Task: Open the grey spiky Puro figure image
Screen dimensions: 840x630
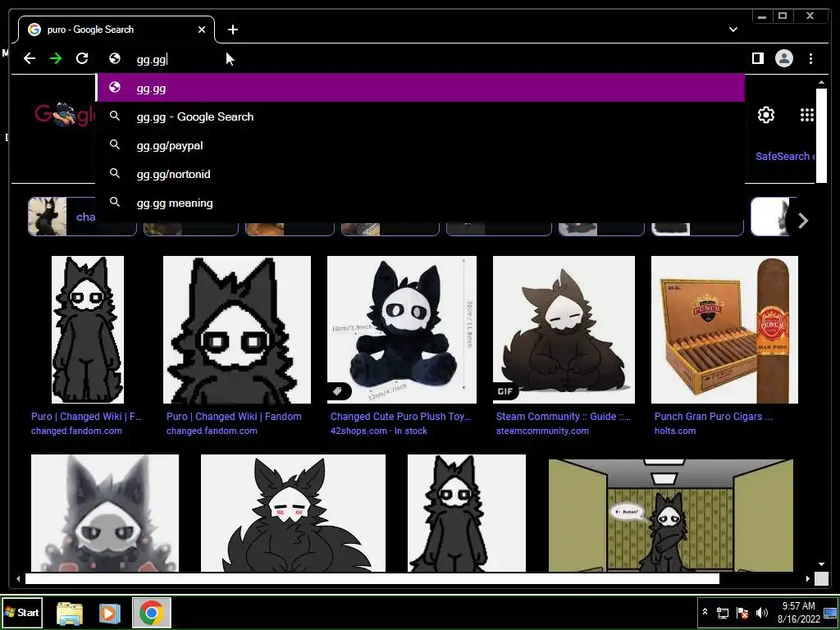Action: (x=105, y=514)
